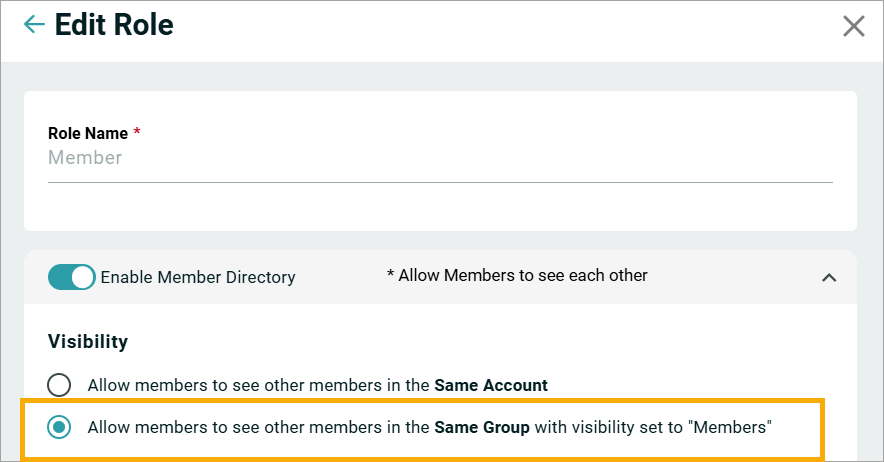
Task: Select the Same Account visibility radio button
Action: pyautogui.click(x=60, y=385)
